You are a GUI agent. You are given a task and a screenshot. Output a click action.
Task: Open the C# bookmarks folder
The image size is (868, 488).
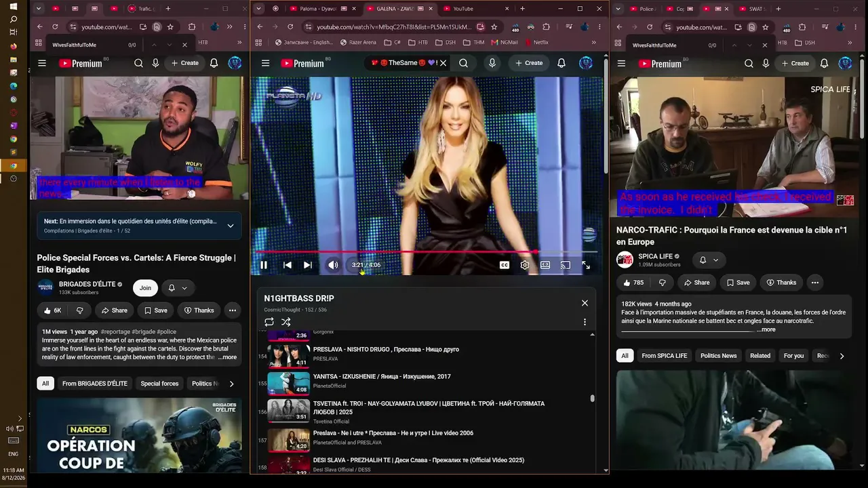[x=393, y=42]
